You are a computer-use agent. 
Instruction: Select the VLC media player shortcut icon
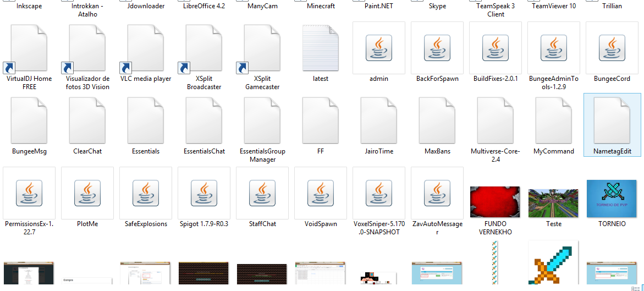[146, 48]
